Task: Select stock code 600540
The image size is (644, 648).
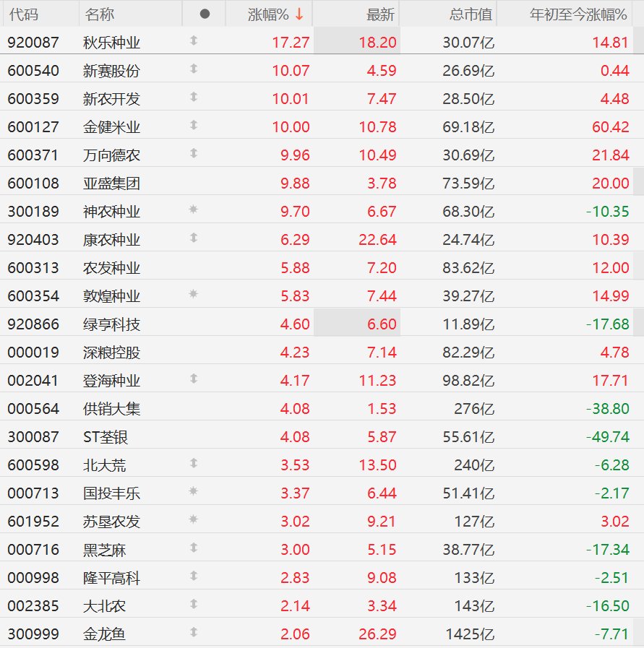Action: pyautogui.click(x=33, y=71)
